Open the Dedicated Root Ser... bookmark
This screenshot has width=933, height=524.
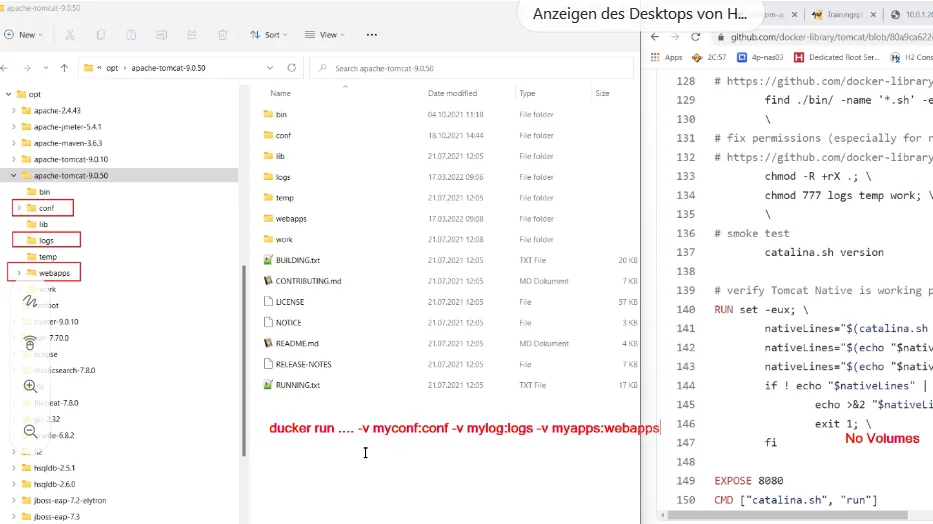coord(836,57)
